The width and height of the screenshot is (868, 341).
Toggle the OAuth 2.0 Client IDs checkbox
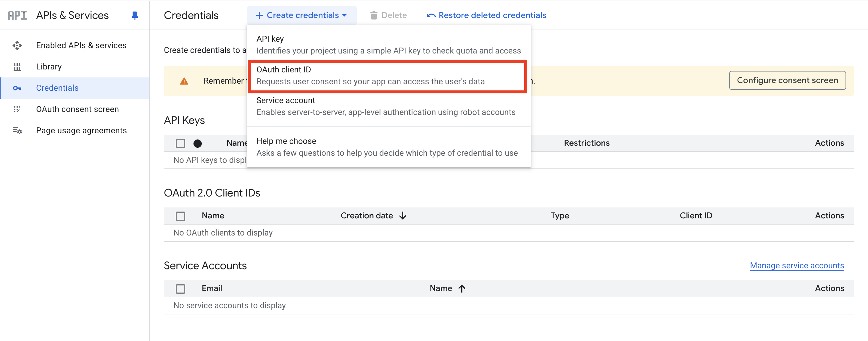[180, 216]
